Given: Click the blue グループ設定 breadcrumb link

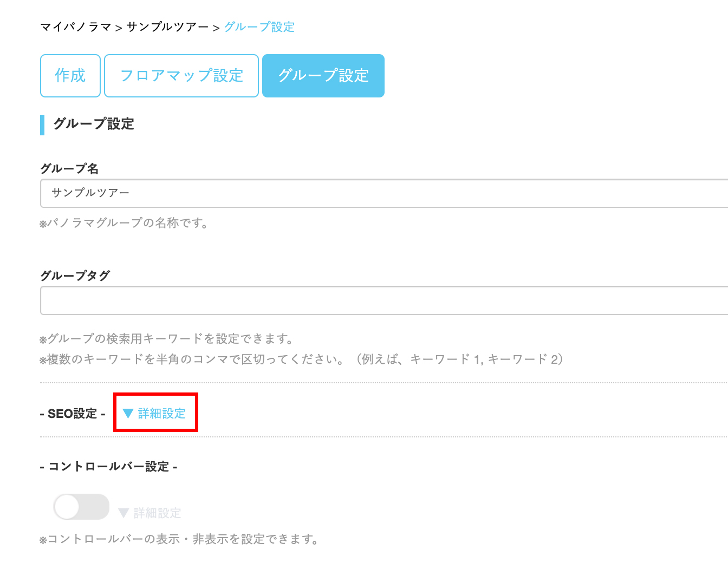Looking at the screenshot, I should click(x=259, y=27).
